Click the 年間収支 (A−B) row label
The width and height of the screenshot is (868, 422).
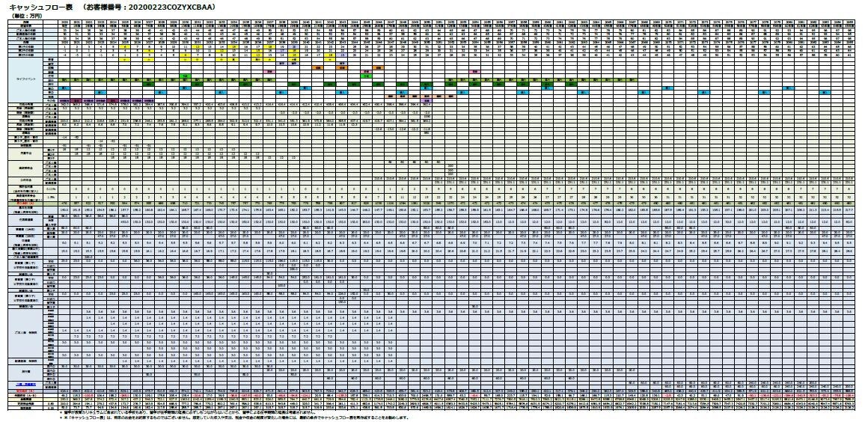[25, 395]
